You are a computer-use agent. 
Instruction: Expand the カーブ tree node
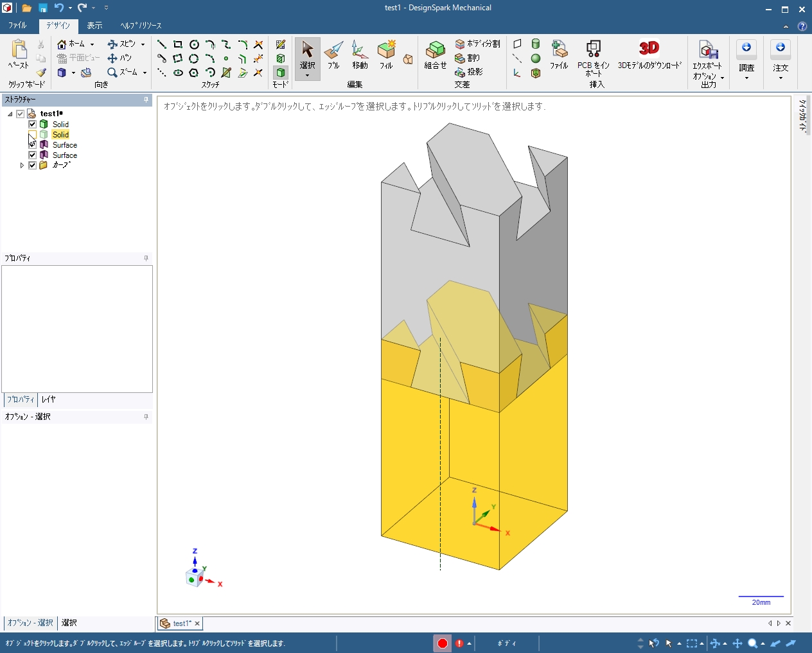(22, 165)
